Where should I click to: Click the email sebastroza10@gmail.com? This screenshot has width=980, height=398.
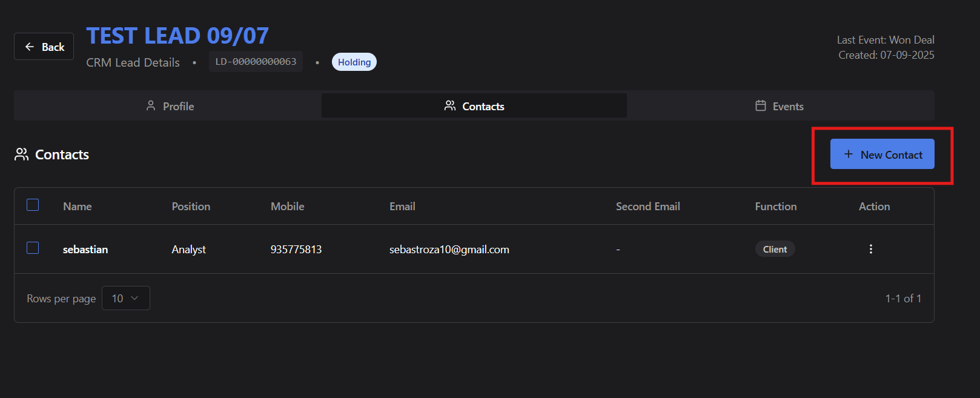click(449, 250)
